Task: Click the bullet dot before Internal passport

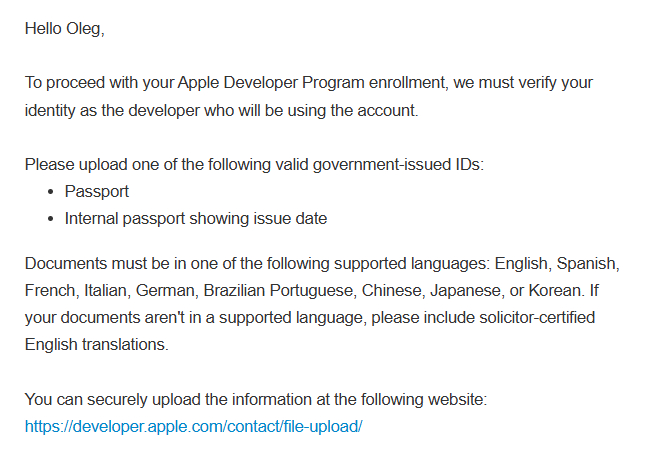Action: pos(51,219)
